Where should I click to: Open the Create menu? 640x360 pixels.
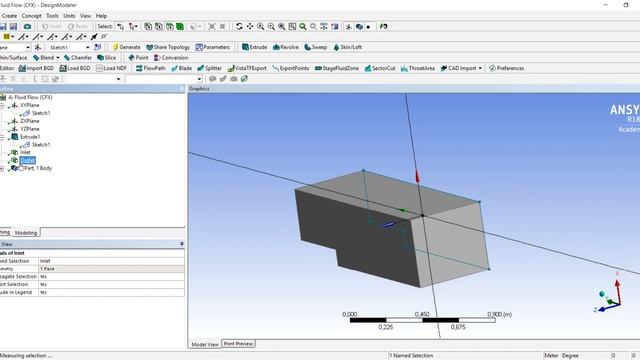[x=9, y=16]
